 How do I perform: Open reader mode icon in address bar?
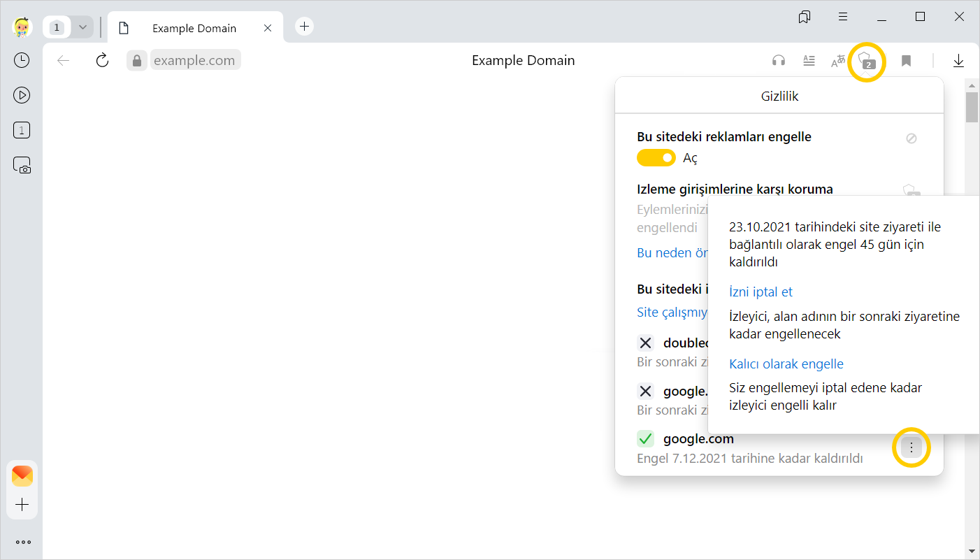(809, 61)
